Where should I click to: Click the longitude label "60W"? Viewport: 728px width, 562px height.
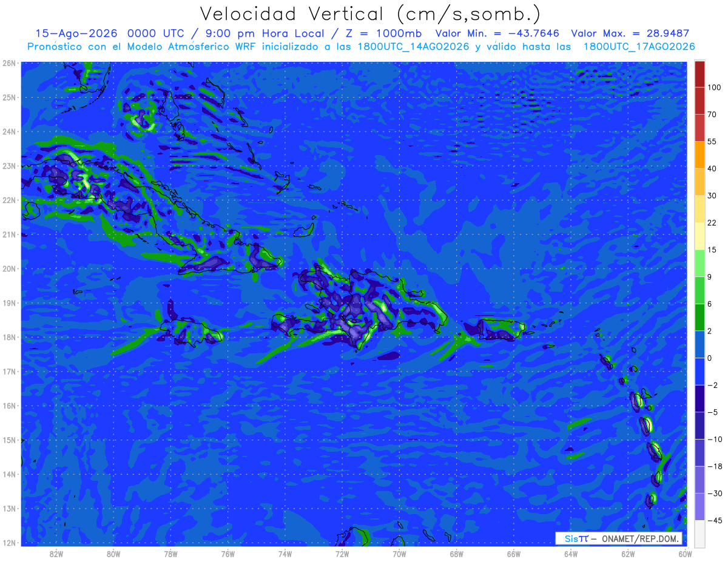click(x=686, y=554)
